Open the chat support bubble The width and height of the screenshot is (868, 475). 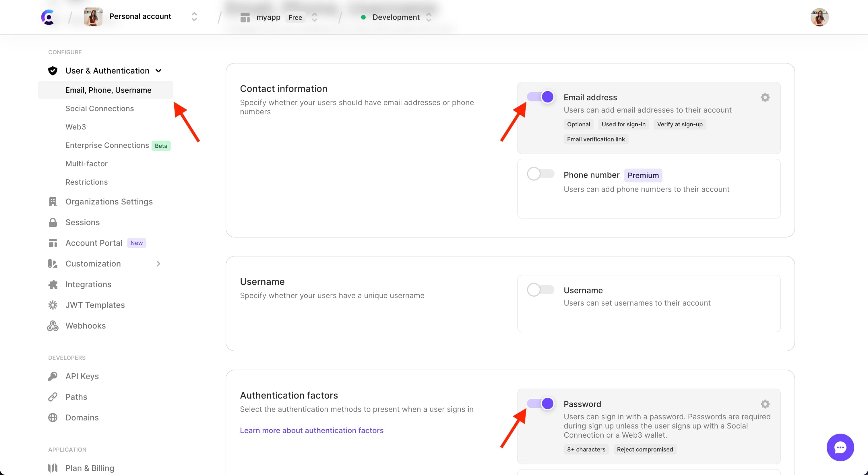840,447
